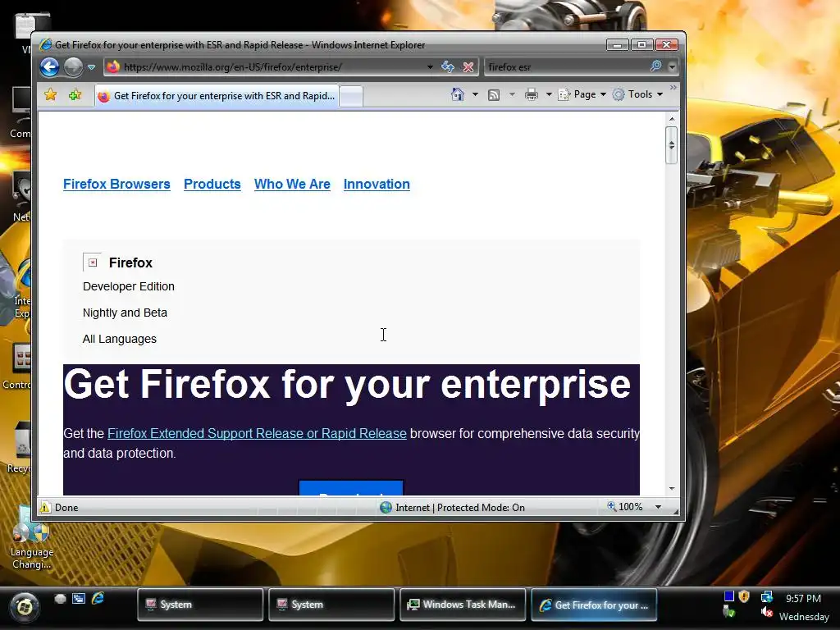Click the blue Download button
Image resolution: width=840 pixels, height=630 pixels.
pos(351,488)
